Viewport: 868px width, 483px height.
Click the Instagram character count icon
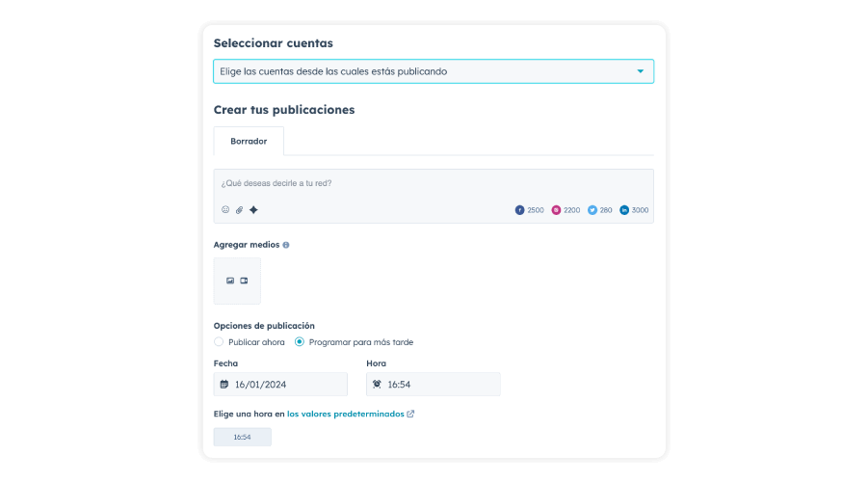pos(556,210)
